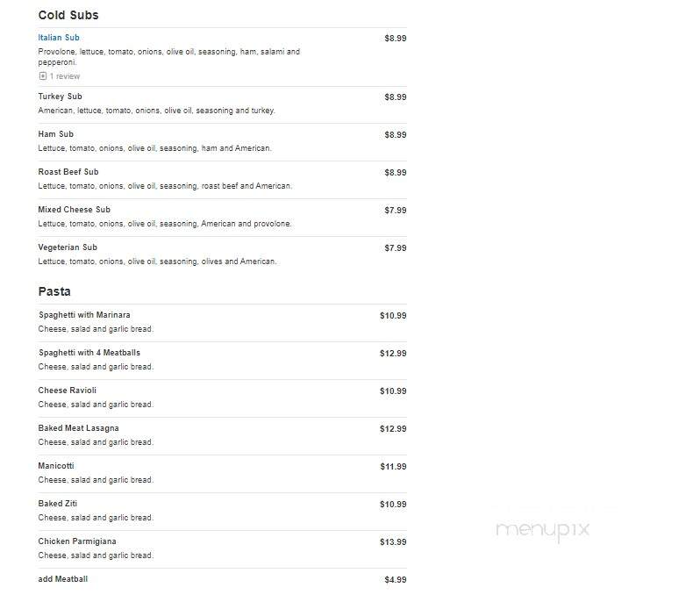Select the Ham Sub item

click(56, 134)
